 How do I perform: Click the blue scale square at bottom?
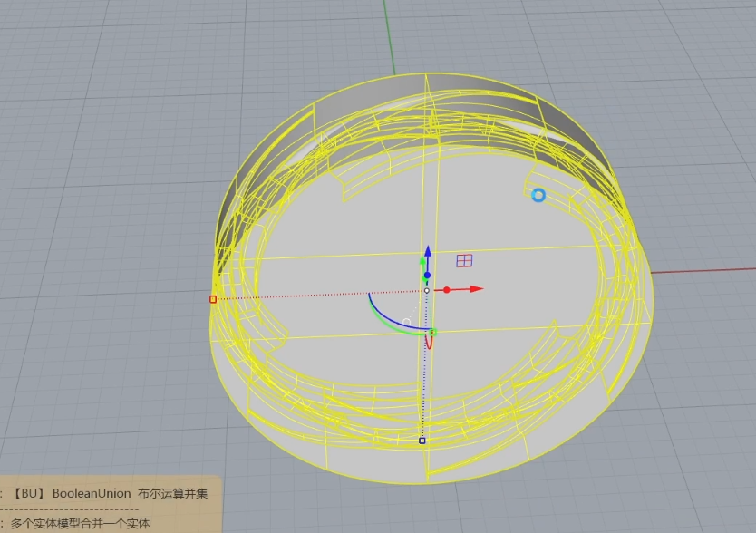[x=422, y=441]
